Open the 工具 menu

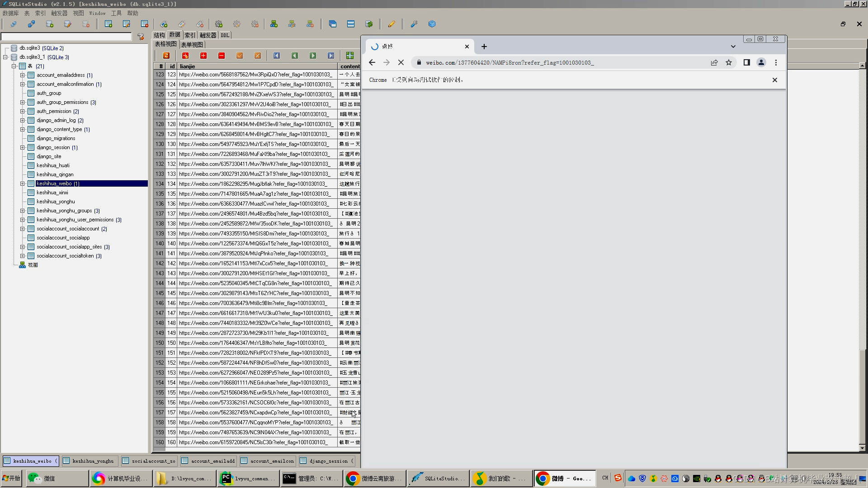click(116, 13)
